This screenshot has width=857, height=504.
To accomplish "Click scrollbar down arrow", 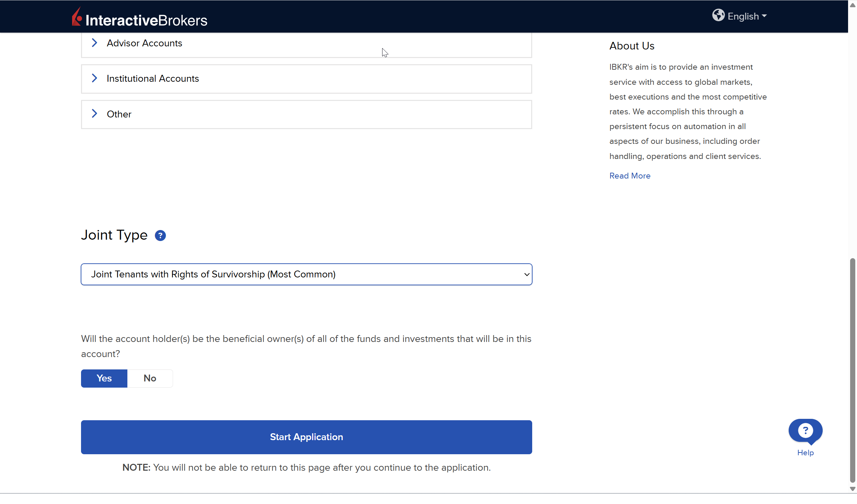I will pos(852,489).
